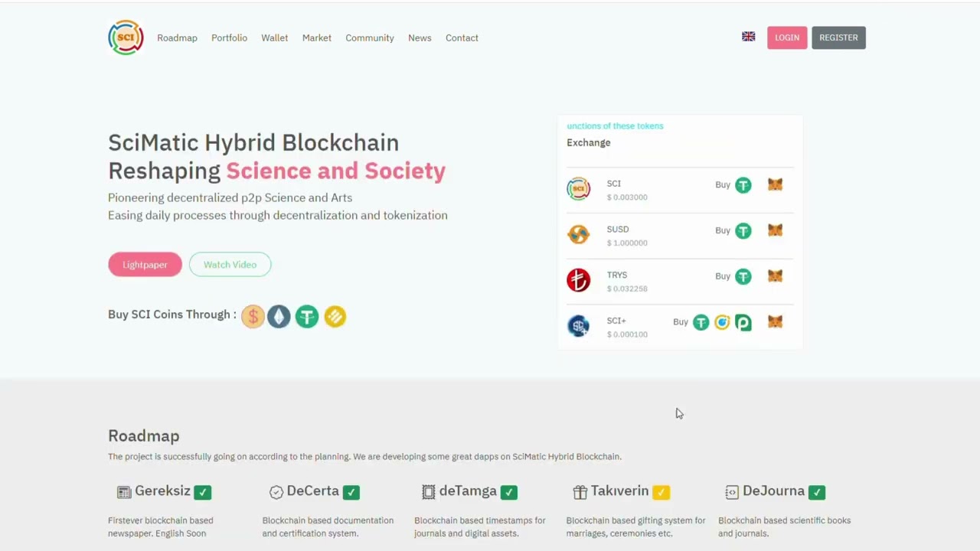Click the Gereksiz title in Roadmap
Viewport: 980px width, 551px height.
click(162, 491)
